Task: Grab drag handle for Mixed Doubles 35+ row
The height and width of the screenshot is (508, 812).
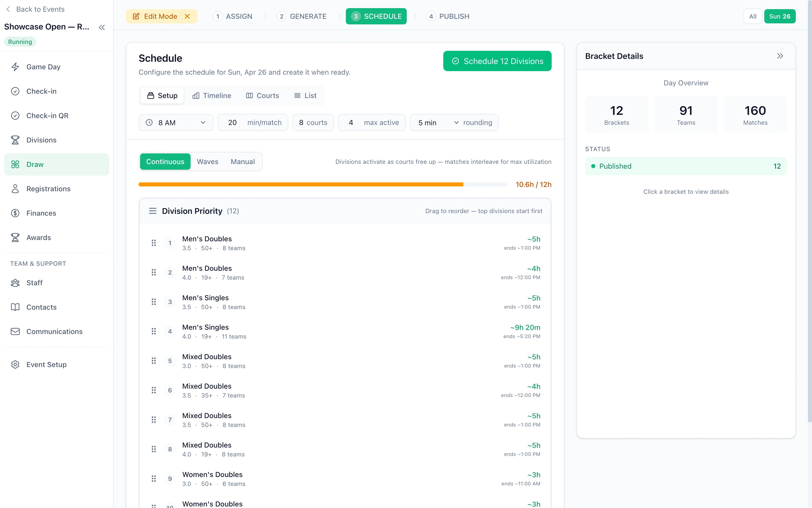Action: click(154, 390)
